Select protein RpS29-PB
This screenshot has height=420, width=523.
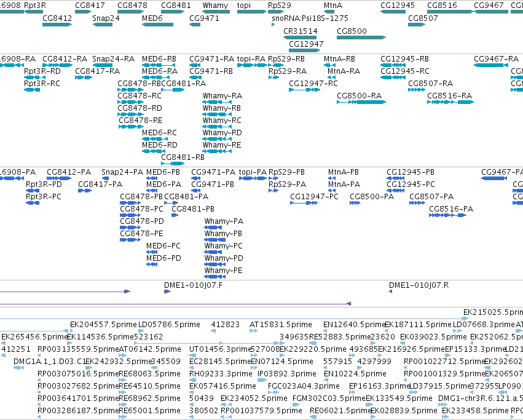[286, 172]
